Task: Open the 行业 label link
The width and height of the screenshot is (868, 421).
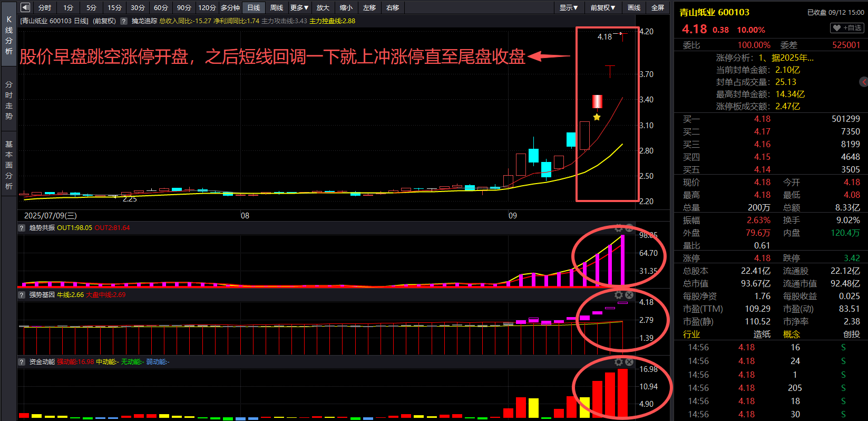Action: pyautogui.click(x=691, y=334)
